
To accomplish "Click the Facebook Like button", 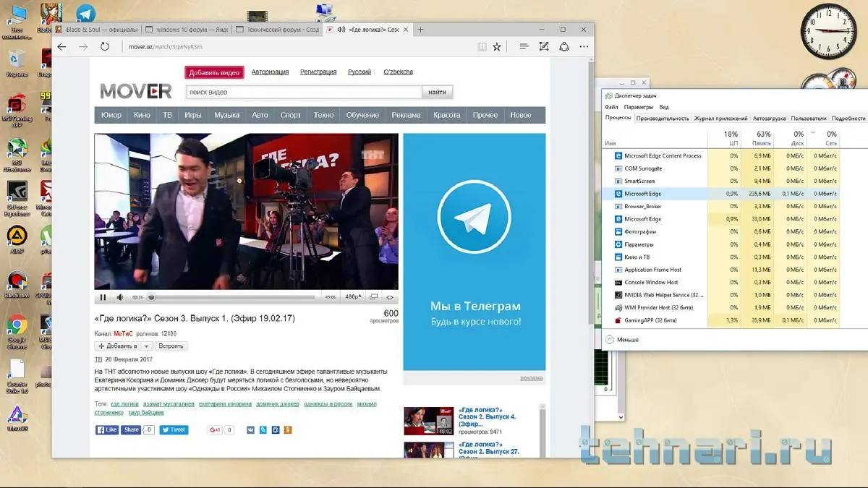I will (107, 429).
